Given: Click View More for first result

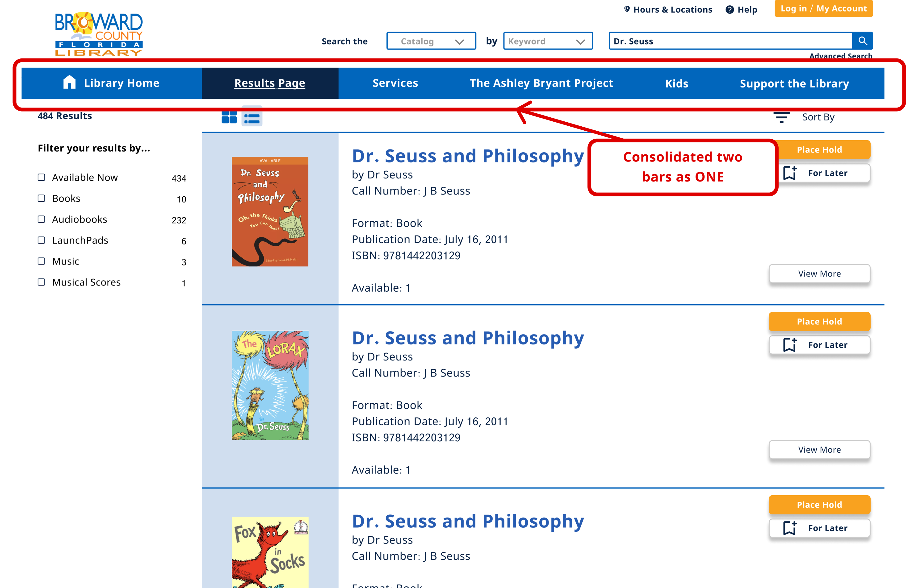Looking at the screenshot, I should [x=819, y=273].
